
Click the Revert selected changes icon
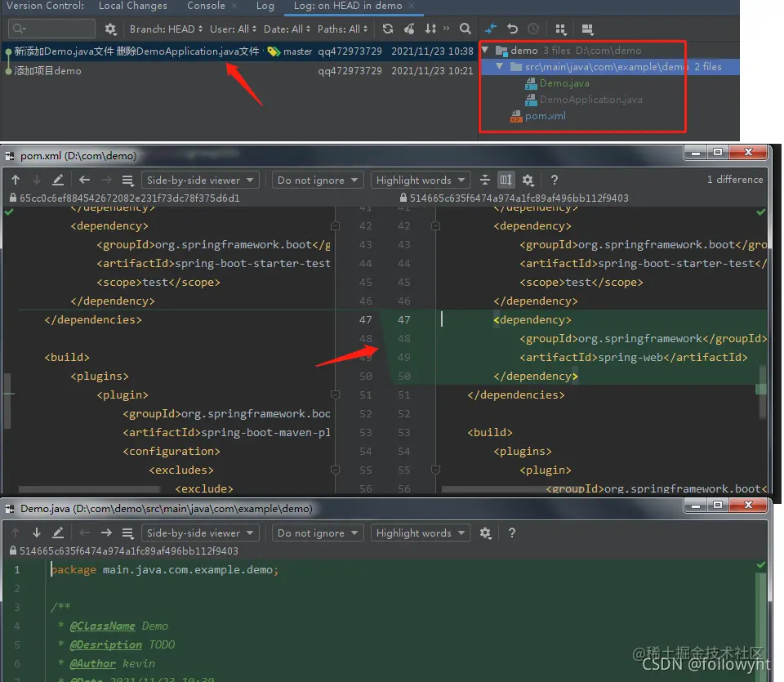(x=513, y=29)
